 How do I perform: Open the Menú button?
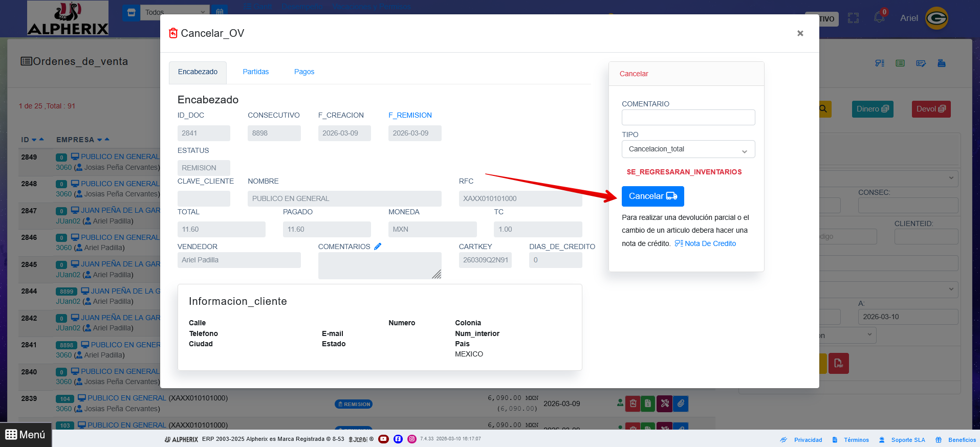tap(26, 435)
